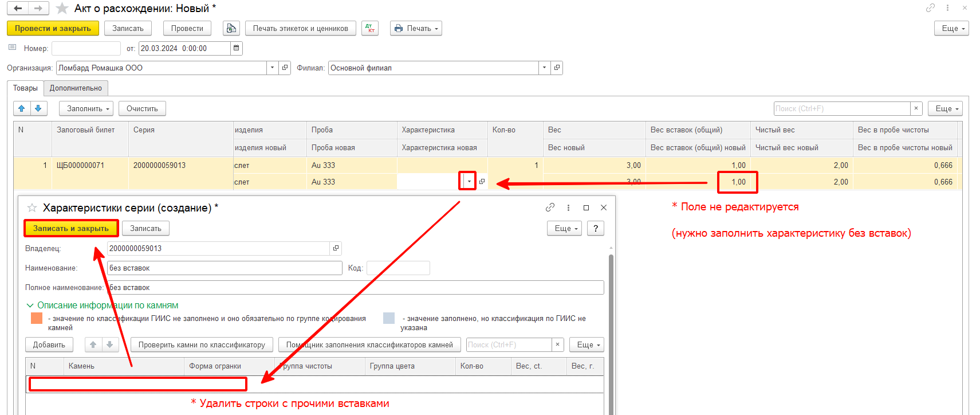980x415 pixels.
Task: Open the Владелец record via its open icon
Action: (x=336, y=248)
